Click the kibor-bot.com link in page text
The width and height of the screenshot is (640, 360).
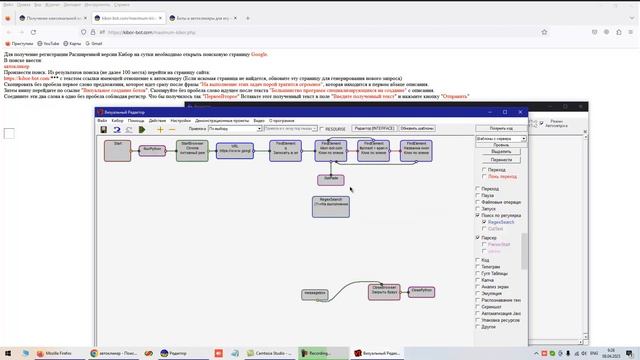(27, 78)
